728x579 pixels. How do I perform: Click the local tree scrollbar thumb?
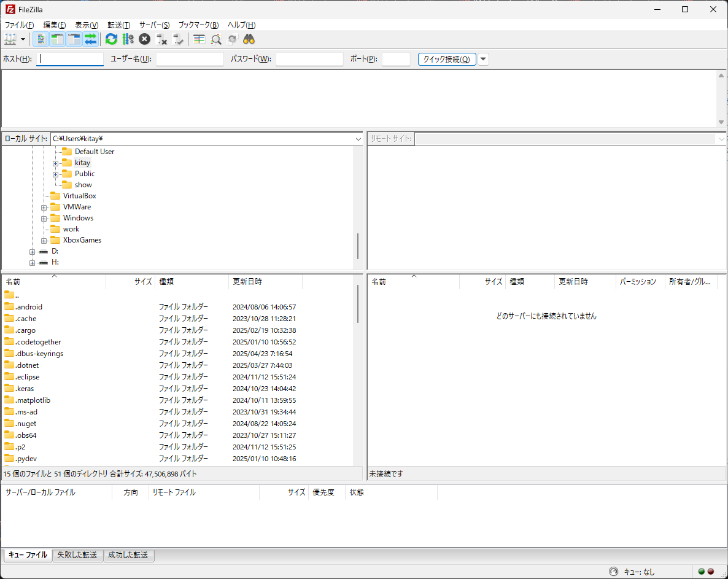(x=357, y=246)
